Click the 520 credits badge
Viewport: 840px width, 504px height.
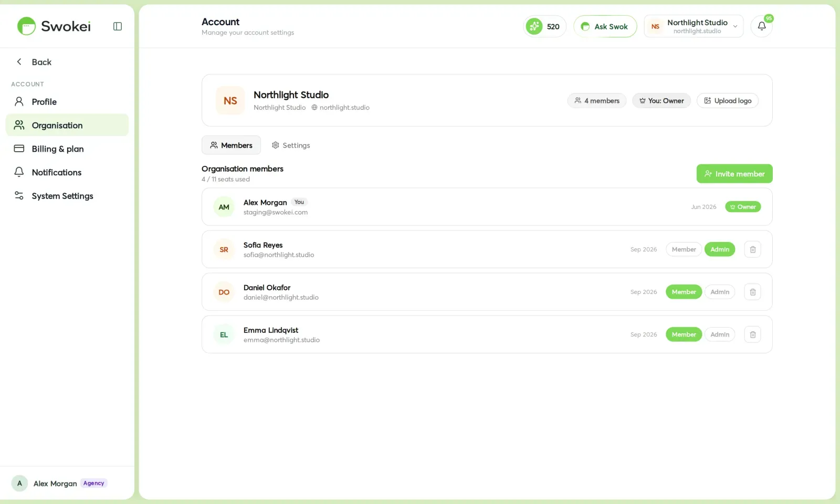(x=544, y=26)
